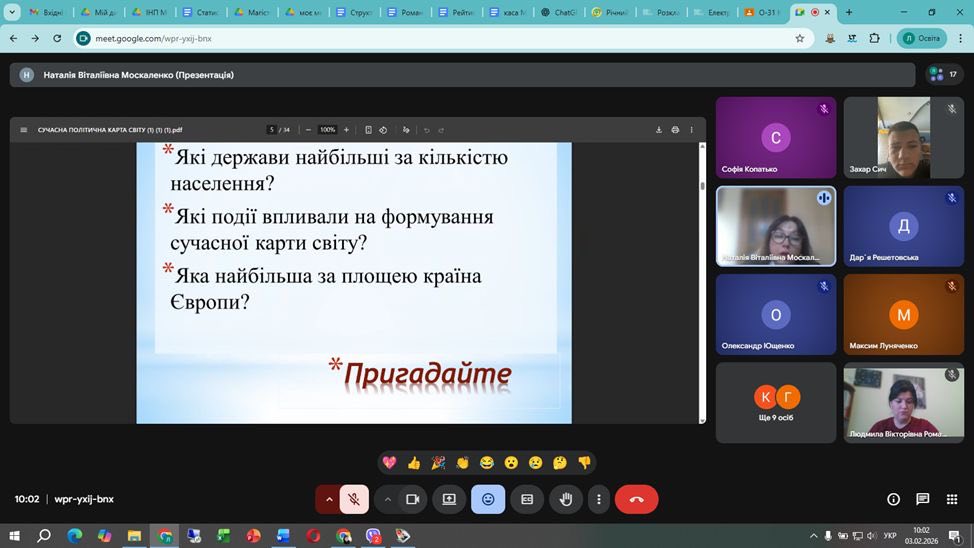
Task: Send thumbs up reaction
Action: pos(414,462)
